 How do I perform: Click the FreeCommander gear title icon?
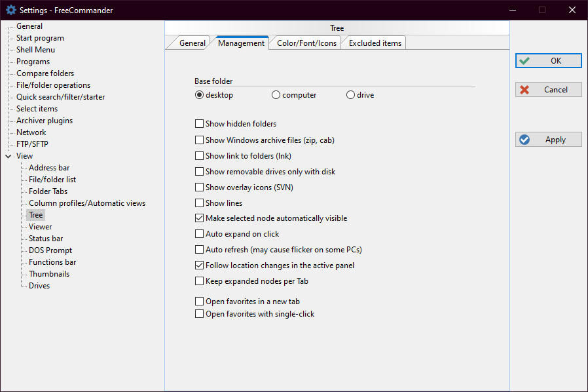tap(10, 10)
